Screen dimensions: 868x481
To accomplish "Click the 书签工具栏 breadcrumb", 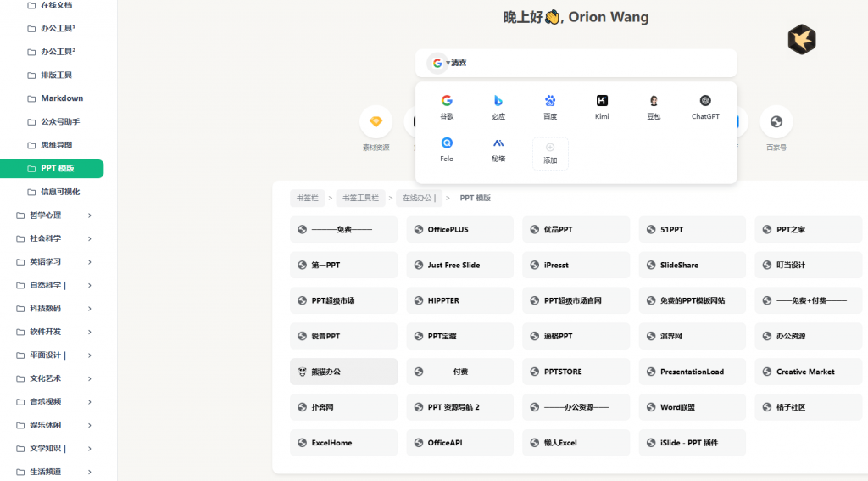I will tap(360, 198).
